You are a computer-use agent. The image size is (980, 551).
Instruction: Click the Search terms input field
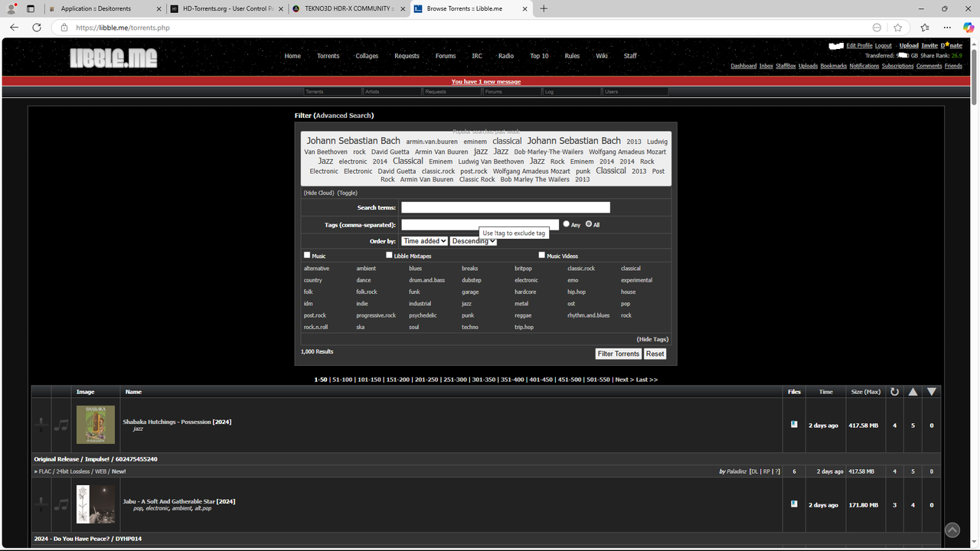point(505,207)
